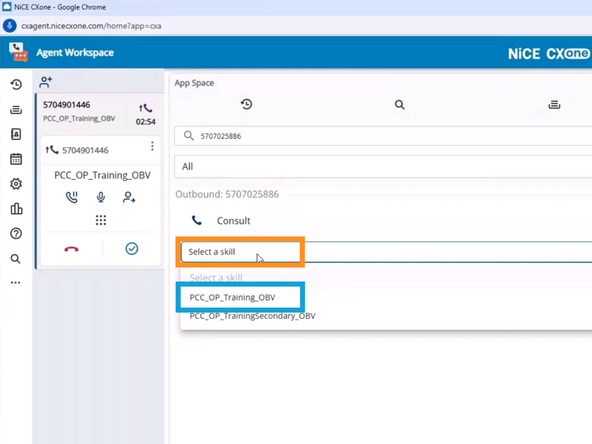Open the directory address book icon
The height and width of the screenshot is (444, 592).
pos(16,134)
